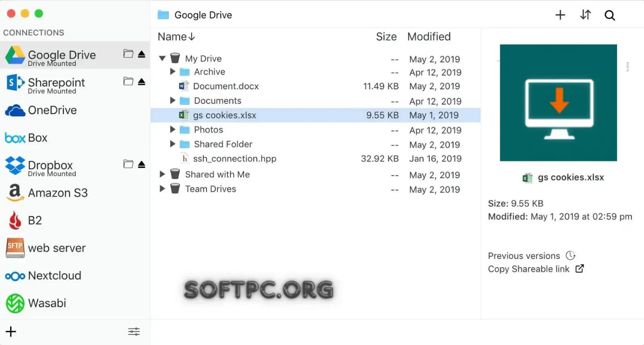This screenshot has height=345, width=644.
Task: Click the Google Drive path folder icon
Action: [x=163, y=15]
